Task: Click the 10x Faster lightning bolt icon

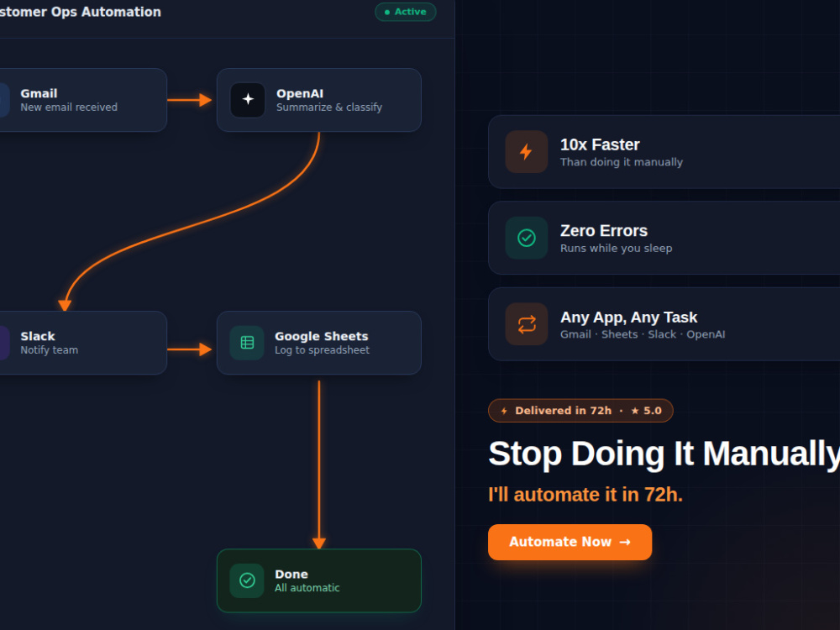Action: click(x=526, y=151)
